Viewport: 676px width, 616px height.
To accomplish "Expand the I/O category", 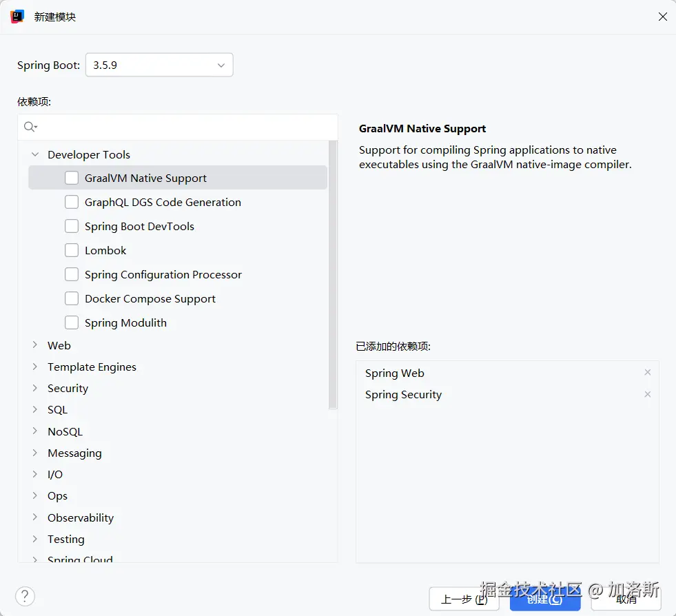I will pos(35,474).
